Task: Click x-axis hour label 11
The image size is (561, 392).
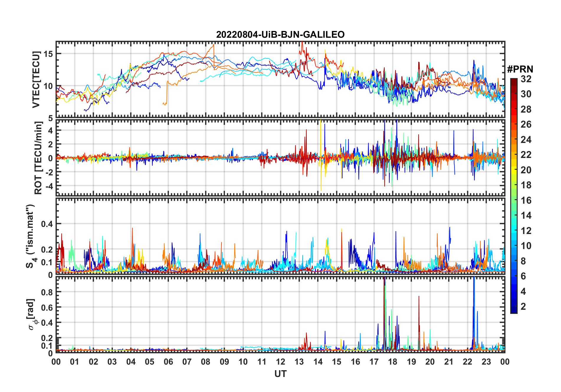Action: point(262,362)
